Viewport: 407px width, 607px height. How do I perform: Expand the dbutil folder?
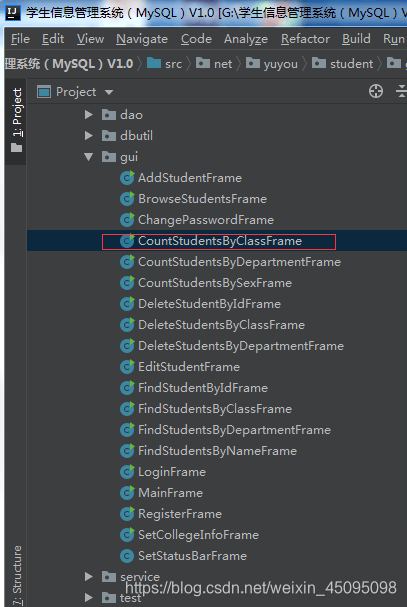[x=89, y=135]
